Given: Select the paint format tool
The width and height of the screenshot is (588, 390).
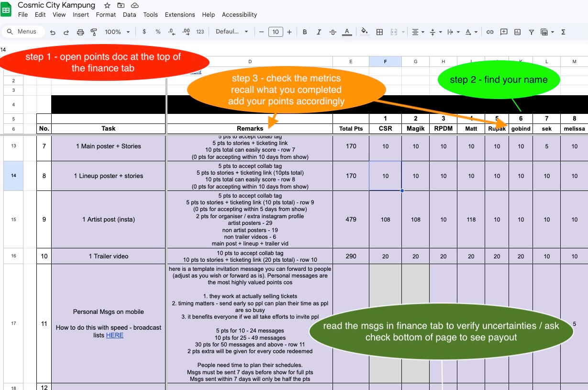Looking at the screenshot, I should point(94,32).
